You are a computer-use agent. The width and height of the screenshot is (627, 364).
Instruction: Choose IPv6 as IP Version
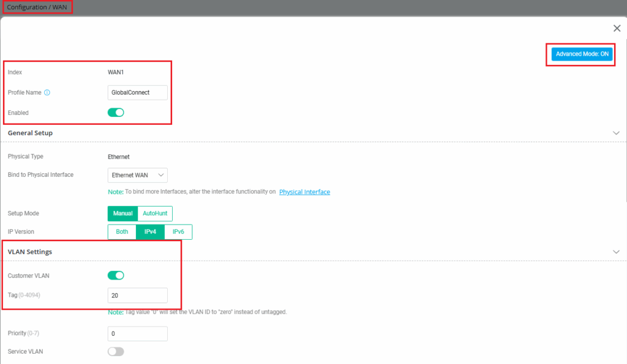[178, 232]
